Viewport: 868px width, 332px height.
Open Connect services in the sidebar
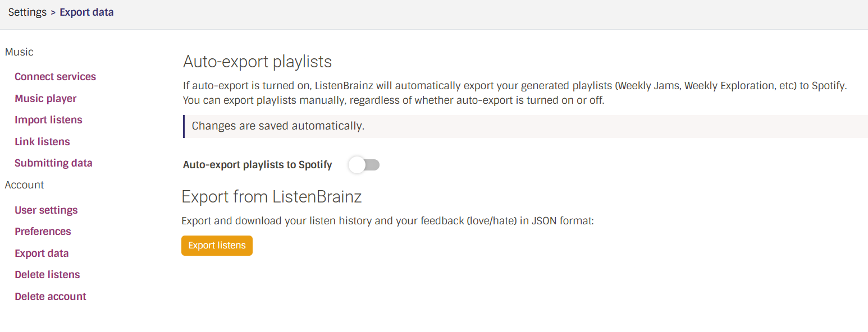[55, 77]
